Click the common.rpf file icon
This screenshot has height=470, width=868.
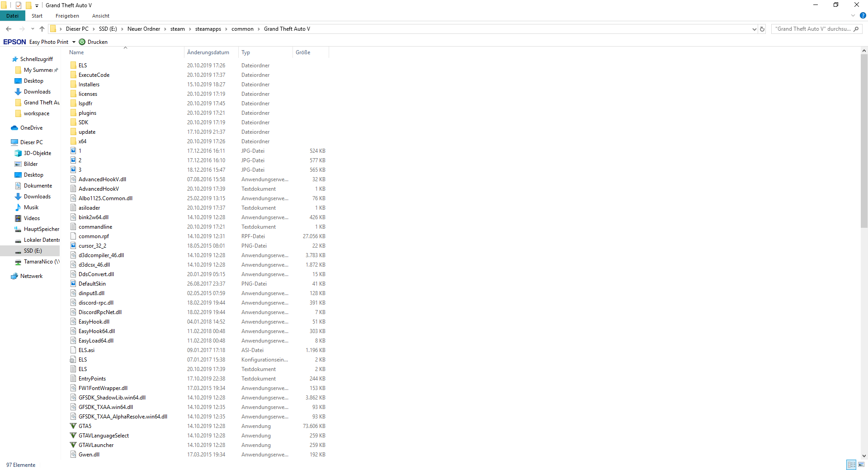pos(73,236)
